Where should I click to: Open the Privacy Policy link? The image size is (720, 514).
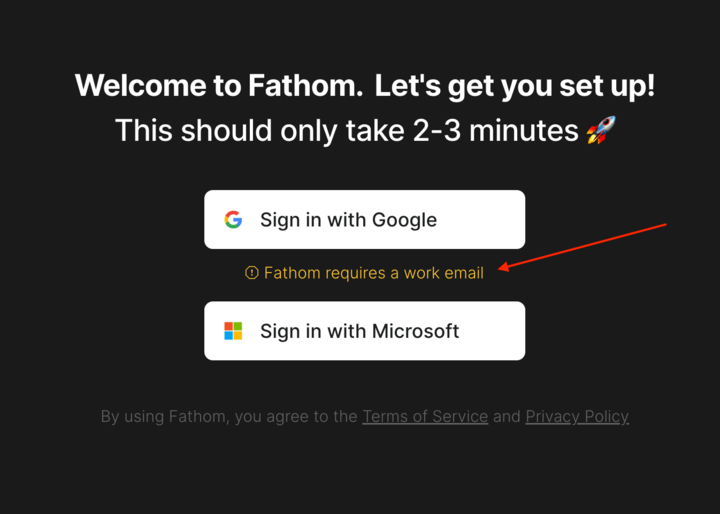point(577,417)
